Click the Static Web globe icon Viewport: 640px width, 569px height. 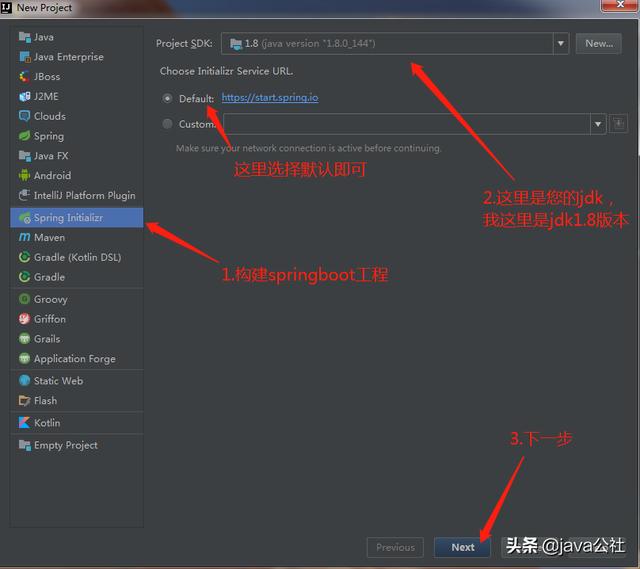[24, 380]
